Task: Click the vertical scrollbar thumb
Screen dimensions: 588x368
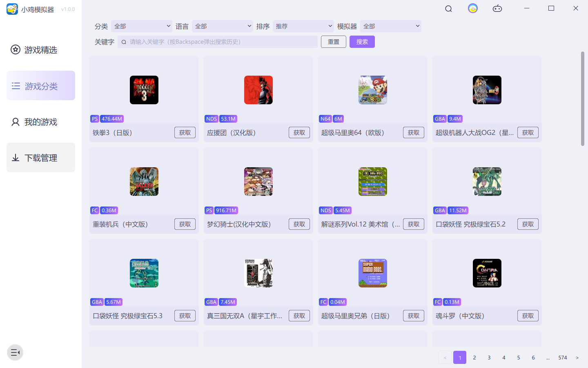Action: pyautogui.click(x=583, y=99)
